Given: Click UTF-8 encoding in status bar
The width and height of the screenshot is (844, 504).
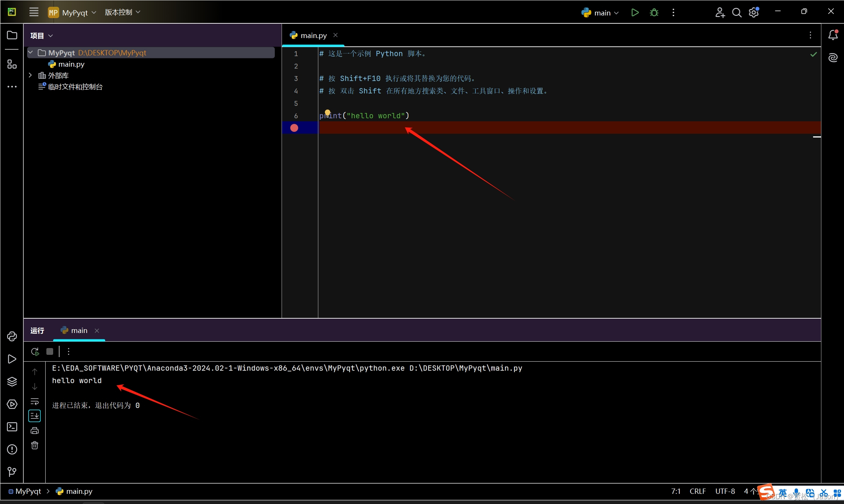Looking at the screenshot, I should point(725,491).
